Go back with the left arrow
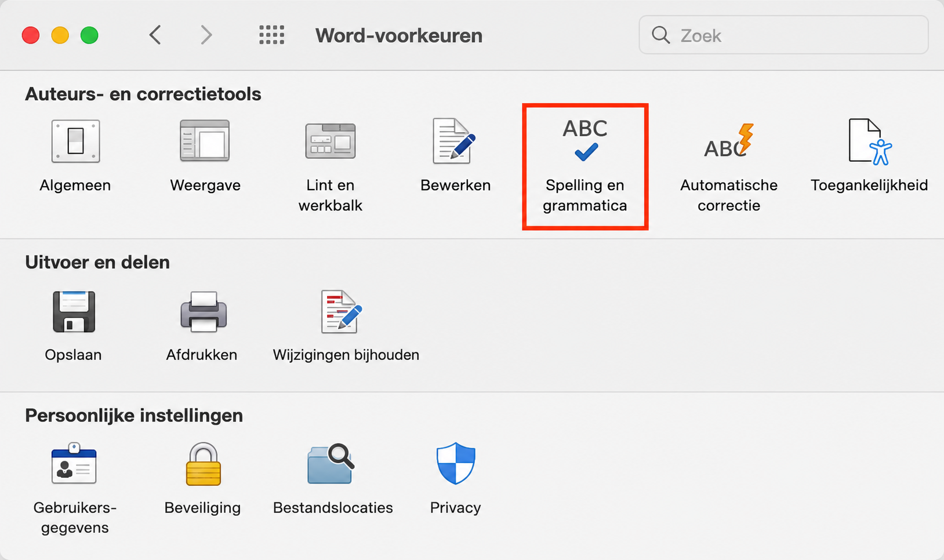 click(x=155, y=35)
